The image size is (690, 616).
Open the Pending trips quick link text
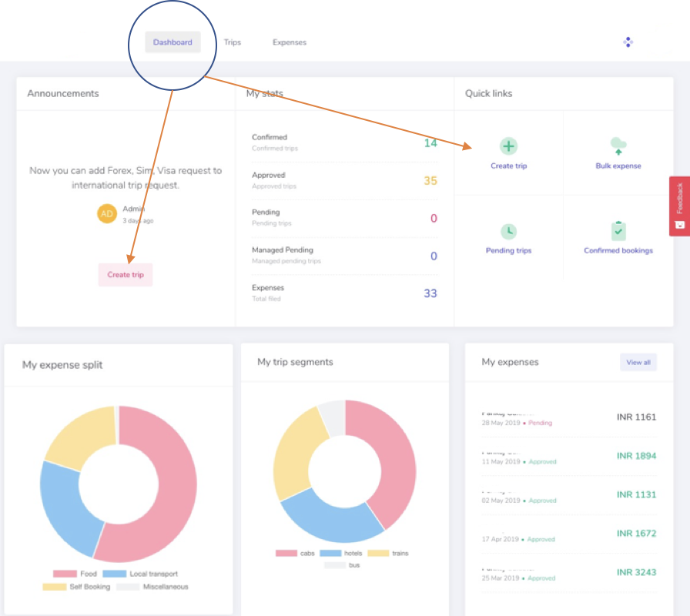tap(509, 250)
